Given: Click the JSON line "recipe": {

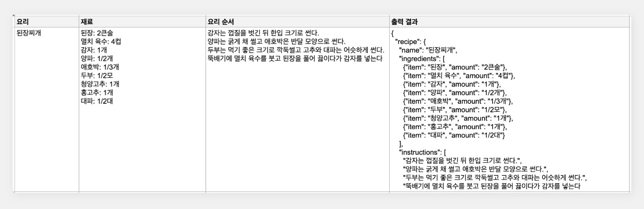Looking at the screenshot, I should click(x=411, y=41).
